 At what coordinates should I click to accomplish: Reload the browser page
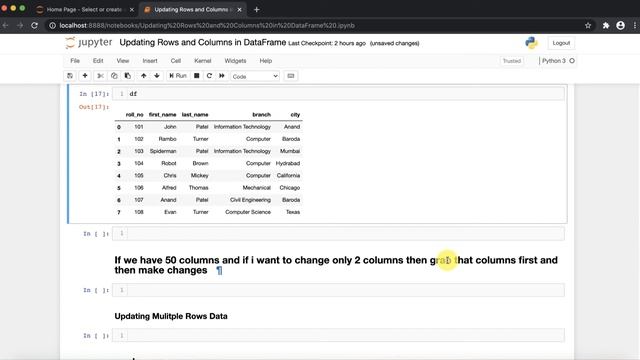(x=34, y=25)
